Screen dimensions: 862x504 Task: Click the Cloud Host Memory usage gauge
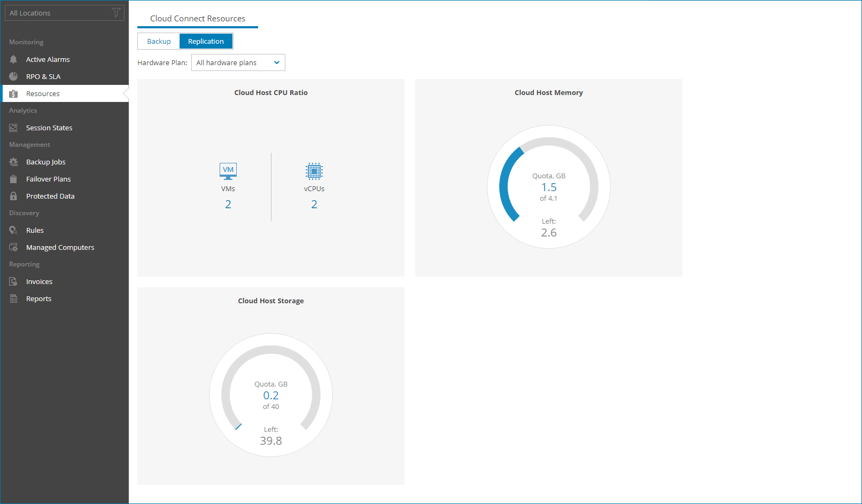(548, 186)
